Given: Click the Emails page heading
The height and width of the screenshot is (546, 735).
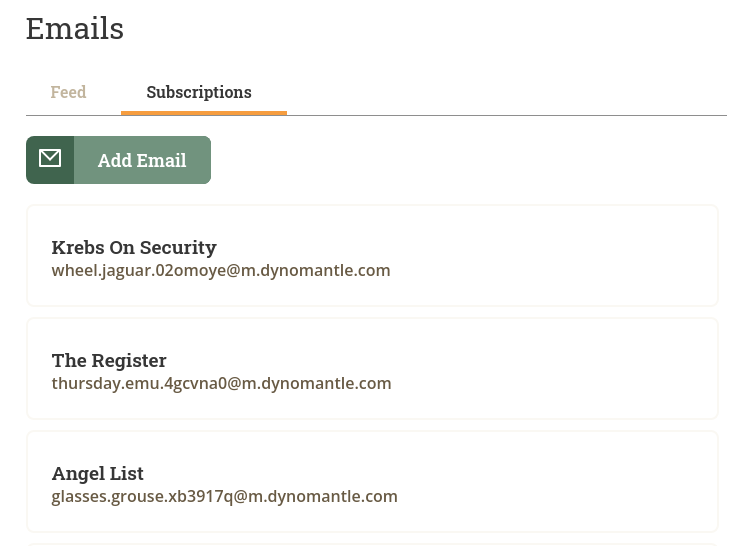Looking at the screenshot, I should (75, 29).
